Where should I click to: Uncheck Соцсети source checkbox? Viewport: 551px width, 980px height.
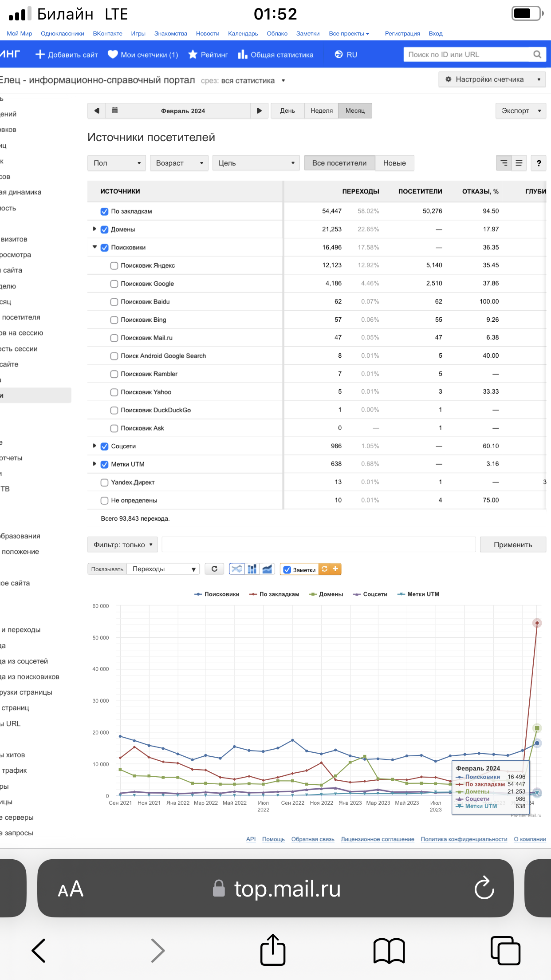105,446
